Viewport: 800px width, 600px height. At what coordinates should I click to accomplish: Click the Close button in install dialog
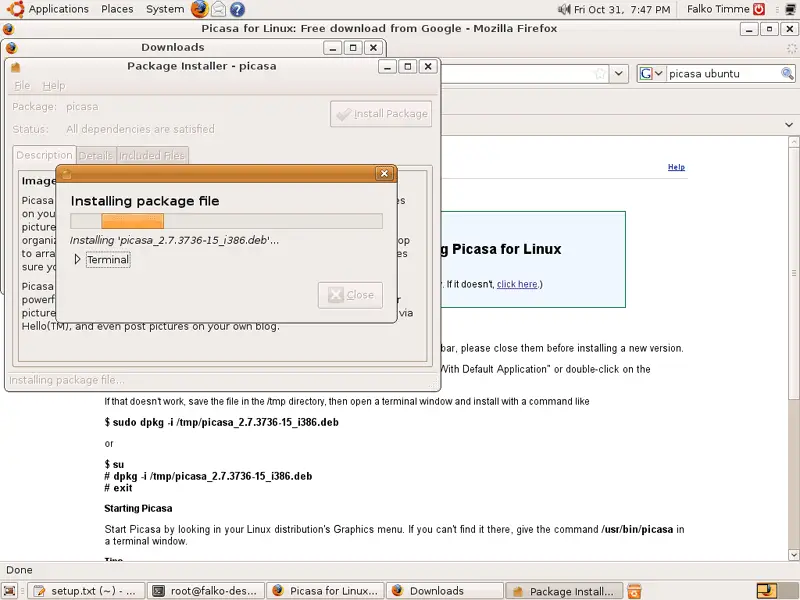(x=350, y=295)
